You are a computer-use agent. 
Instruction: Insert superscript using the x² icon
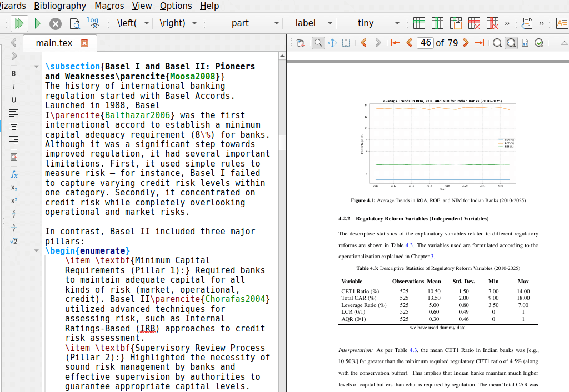tap(14, 201)
